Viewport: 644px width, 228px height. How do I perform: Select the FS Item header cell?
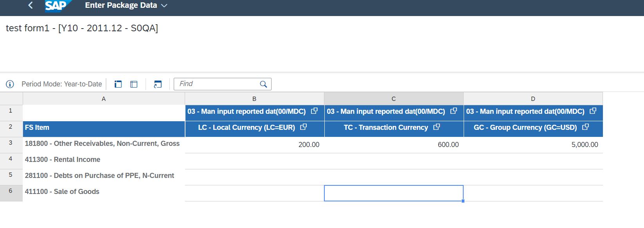coord(104,127)
